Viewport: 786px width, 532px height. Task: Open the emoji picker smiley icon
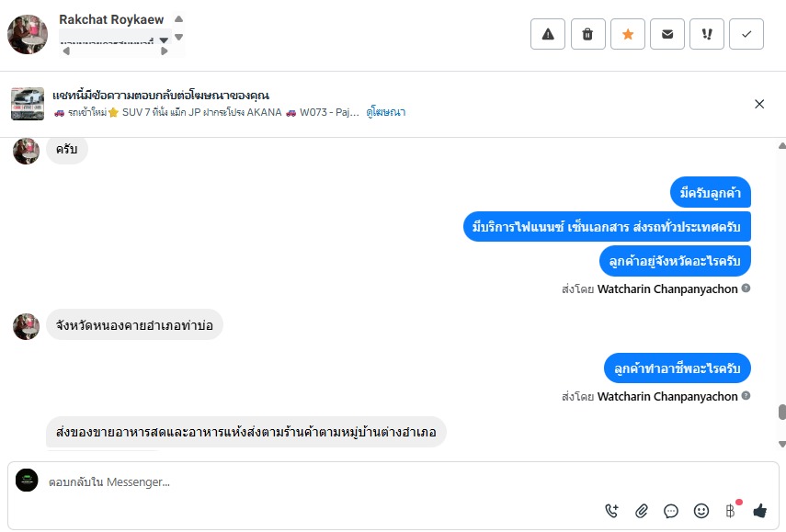click(701, 511)
